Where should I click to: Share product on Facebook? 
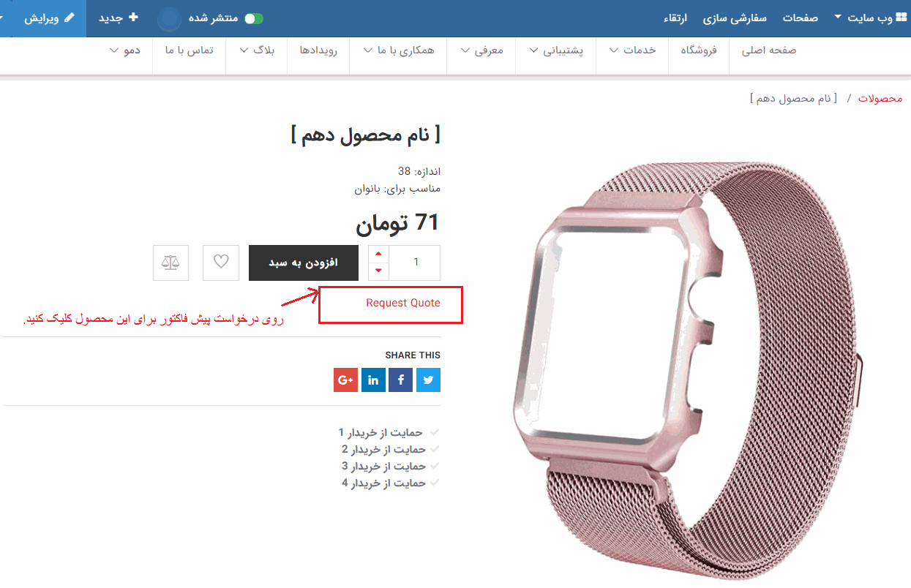pos(400,380)
